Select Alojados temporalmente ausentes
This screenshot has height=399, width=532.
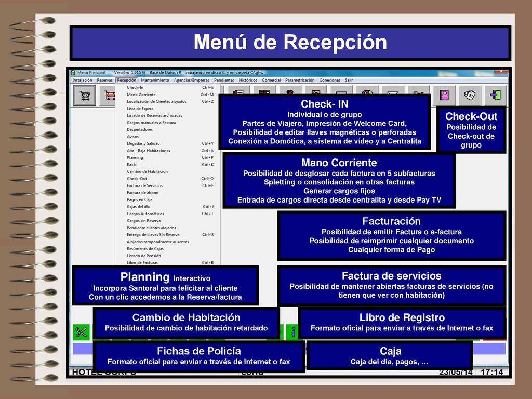[x=168, y=242]
